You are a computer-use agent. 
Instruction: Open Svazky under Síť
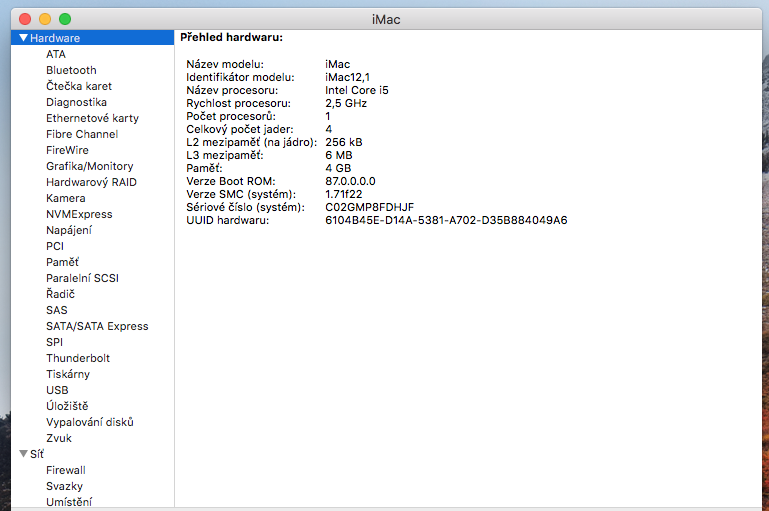[64, 486]
